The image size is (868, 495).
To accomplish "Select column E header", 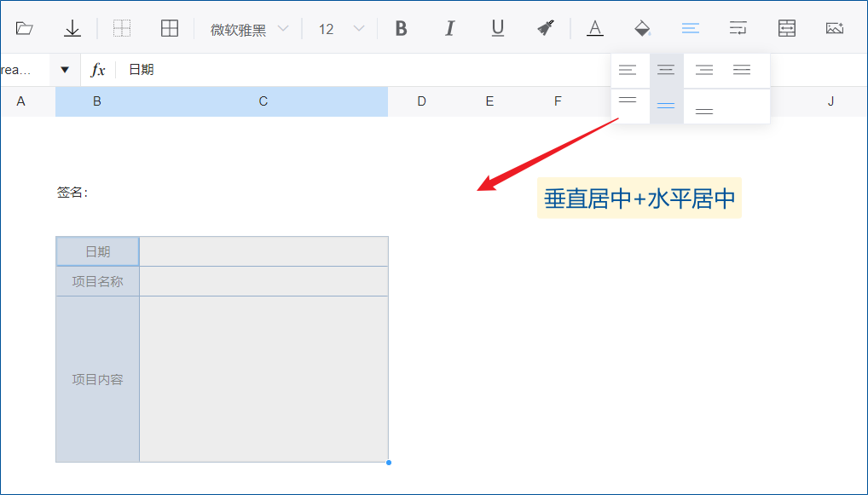I will click(489, 101).
